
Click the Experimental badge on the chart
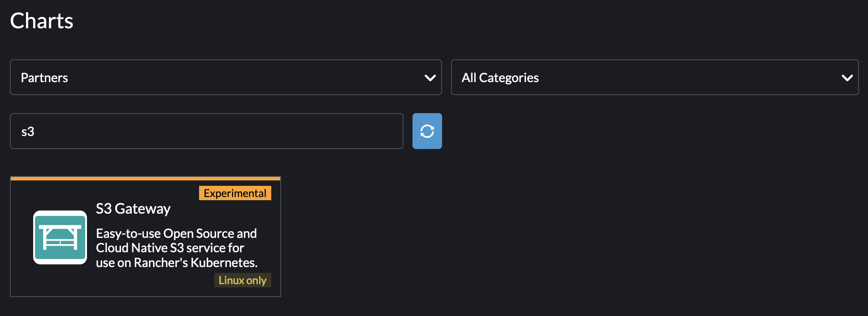[x=235, y=193]
